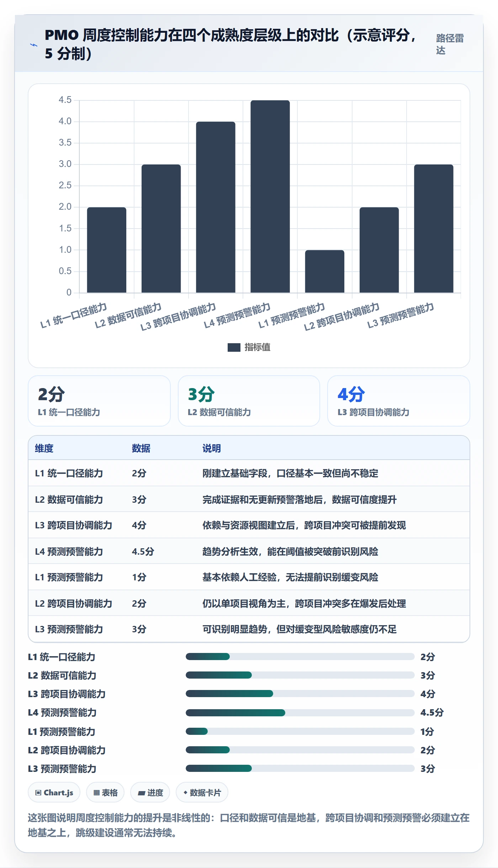
Task: Click the L4 预测预警能力 label under the chart
Action: point(237,315)
